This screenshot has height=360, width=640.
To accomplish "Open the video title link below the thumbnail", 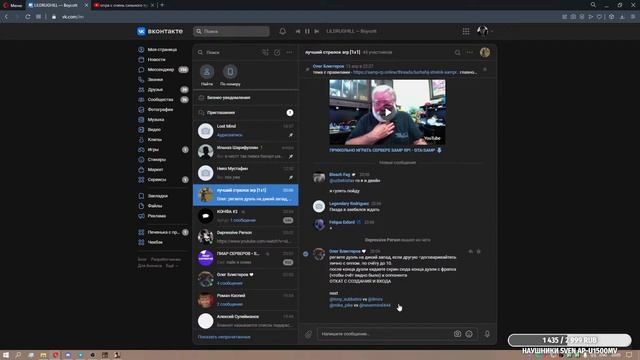I will 382,150.
